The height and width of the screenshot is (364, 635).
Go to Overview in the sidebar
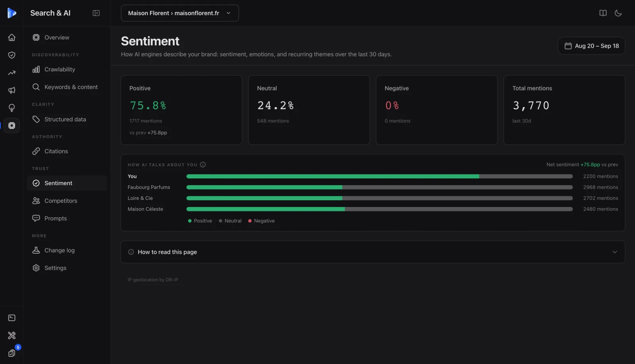67,37
